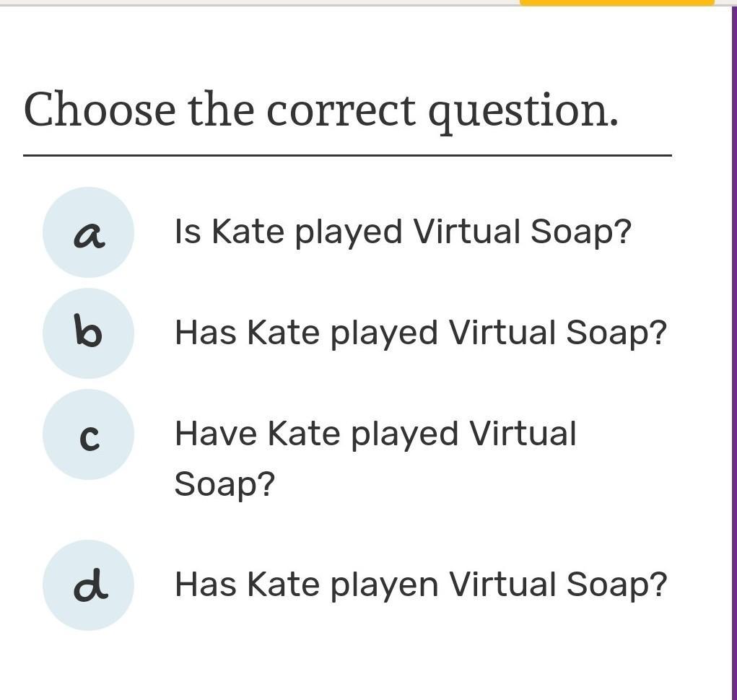Click the horizontal divider under the heading

[x=347, y=155]
